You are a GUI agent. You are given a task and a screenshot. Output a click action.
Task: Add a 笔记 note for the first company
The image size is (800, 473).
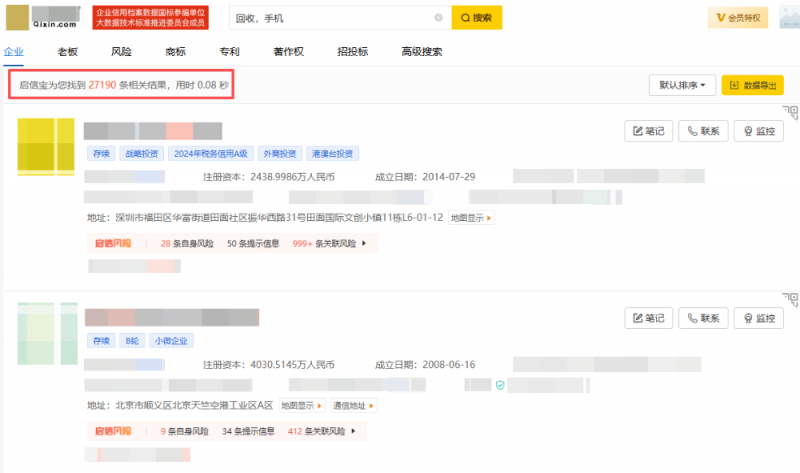pos(648,131)
